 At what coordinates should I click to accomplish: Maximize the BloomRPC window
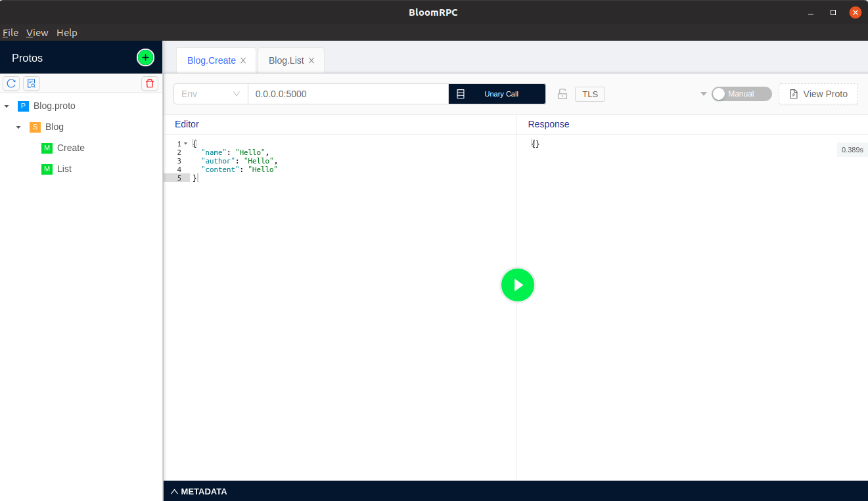(833, 12)
